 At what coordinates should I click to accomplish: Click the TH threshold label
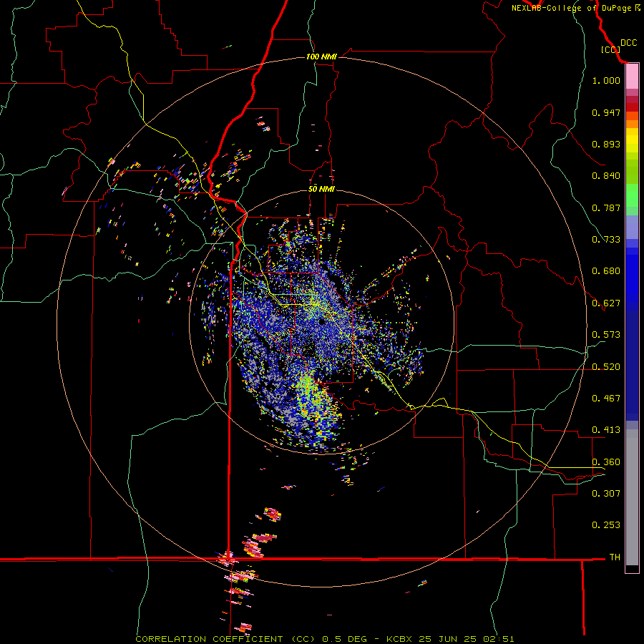tap(615, 557)
